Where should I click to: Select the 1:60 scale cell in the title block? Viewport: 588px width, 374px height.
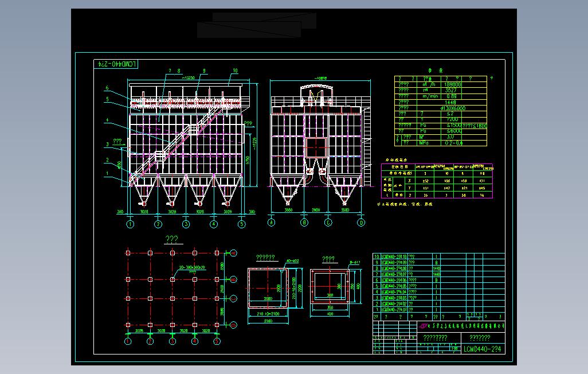(455, 349)
